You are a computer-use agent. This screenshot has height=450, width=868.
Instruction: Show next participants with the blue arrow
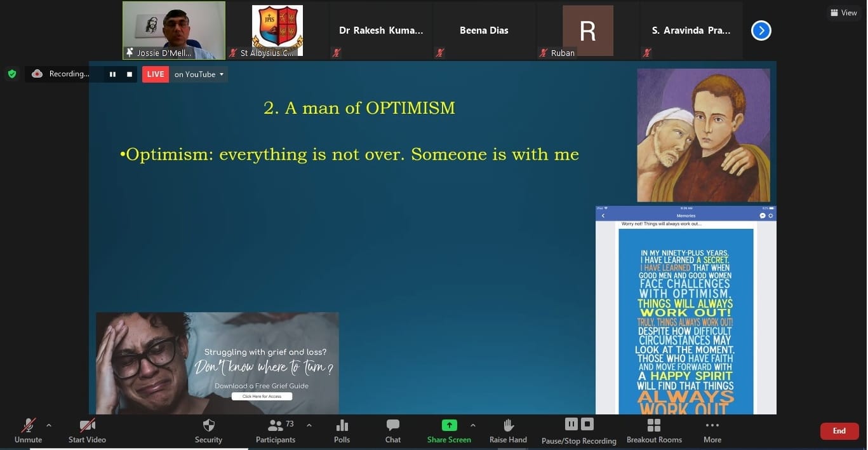(x=761, y=30)
